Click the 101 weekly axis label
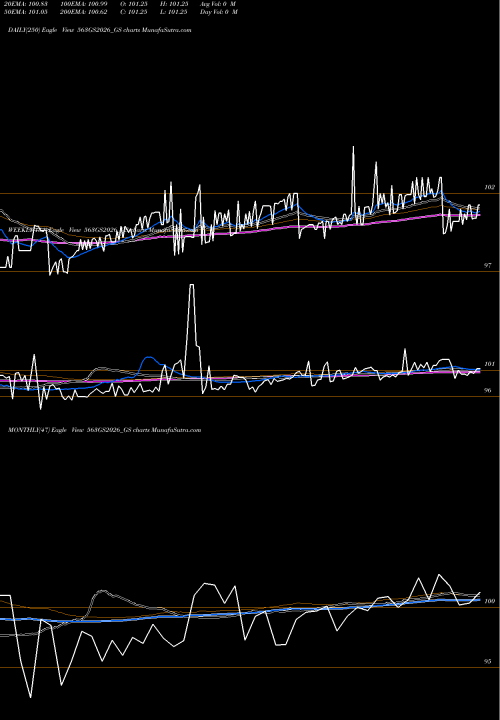 489,364
